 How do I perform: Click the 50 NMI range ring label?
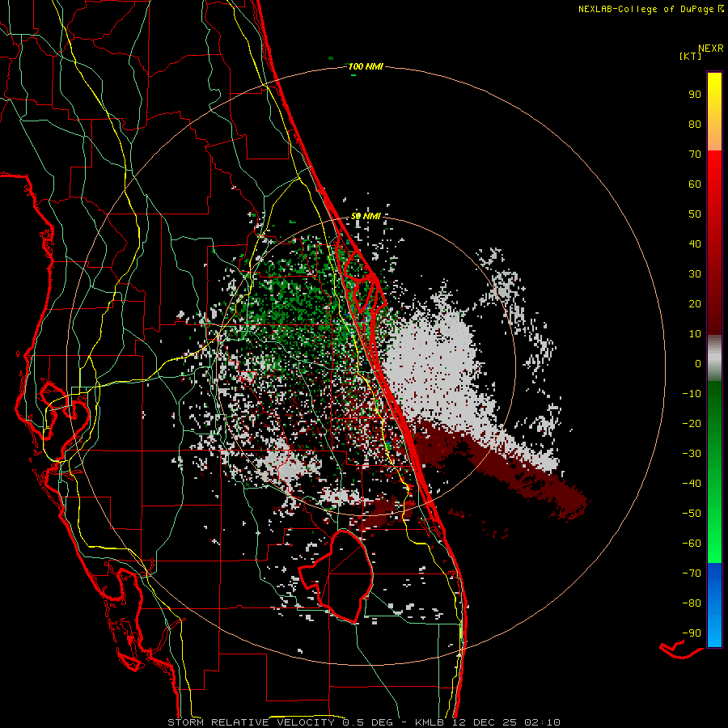point(366,216)
